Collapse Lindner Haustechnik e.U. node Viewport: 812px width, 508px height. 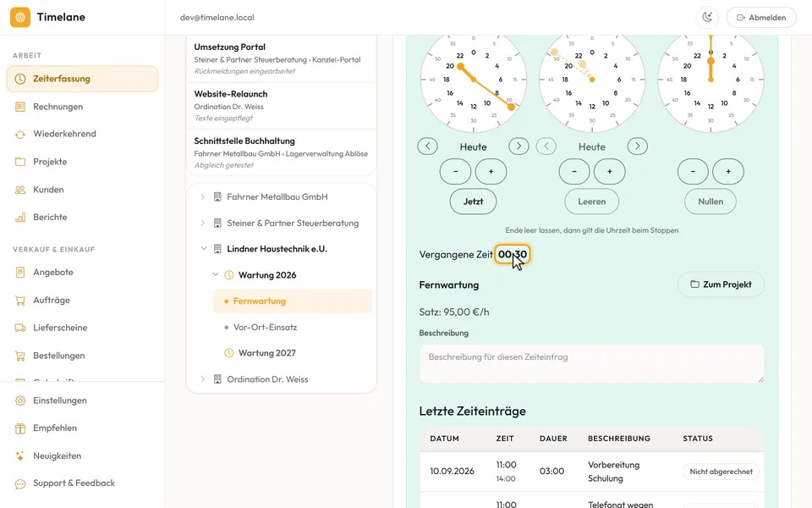[204, 249]
